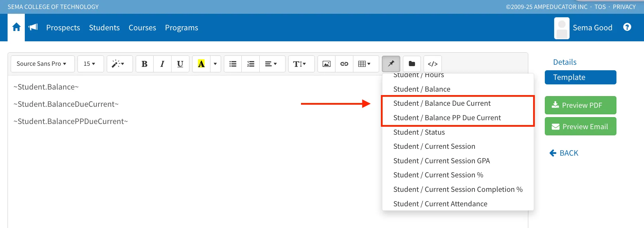Image resolution: width=644 pixels, height=228 pixels.
Task: Click the Preview PDF button
Action: click(x=581, y=105)
